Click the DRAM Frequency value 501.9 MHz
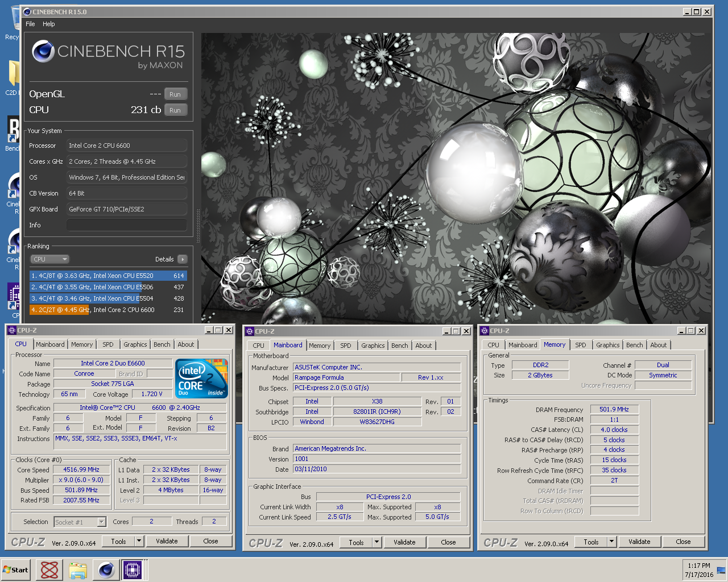 pyautogui.click(x=614, y=409)
